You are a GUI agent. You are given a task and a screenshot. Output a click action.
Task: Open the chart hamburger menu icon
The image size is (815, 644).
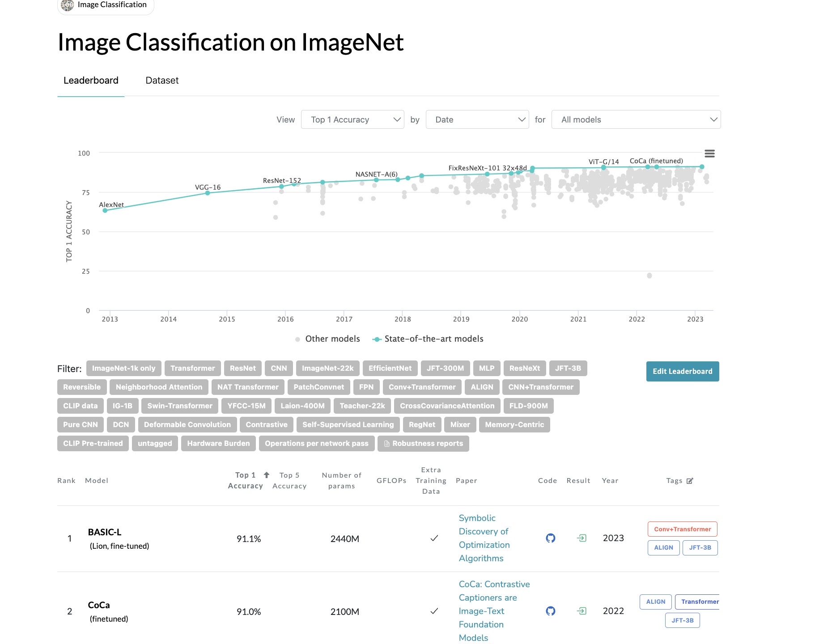(709, 153)
